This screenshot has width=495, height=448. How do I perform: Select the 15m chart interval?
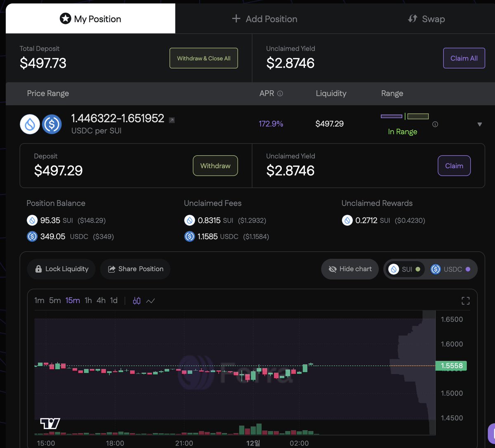[73, 300]
